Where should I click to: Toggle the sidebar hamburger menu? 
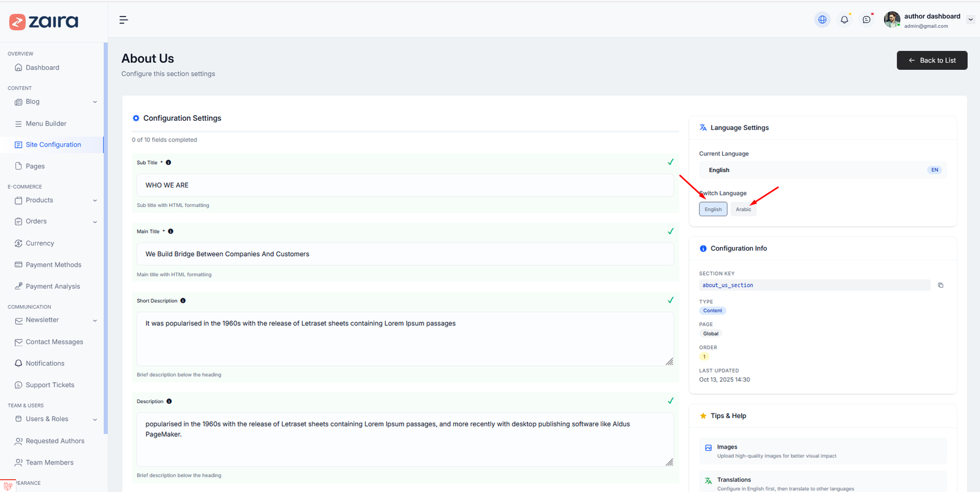tap(123, 20)
